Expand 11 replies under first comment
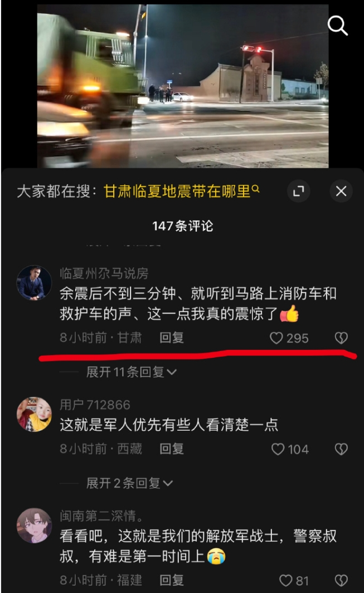This screenshot has width=364, height=593. pyautogui.click(x=132, y=372)
